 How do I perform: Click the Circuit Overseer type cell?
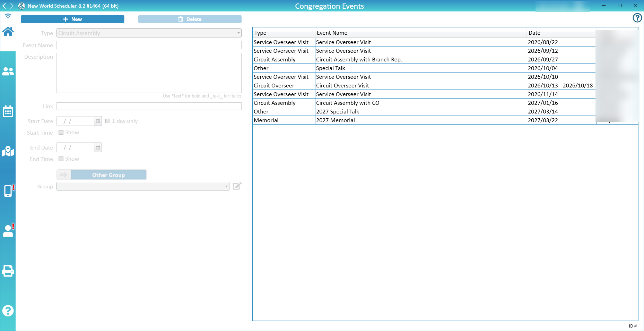(284, 85)
